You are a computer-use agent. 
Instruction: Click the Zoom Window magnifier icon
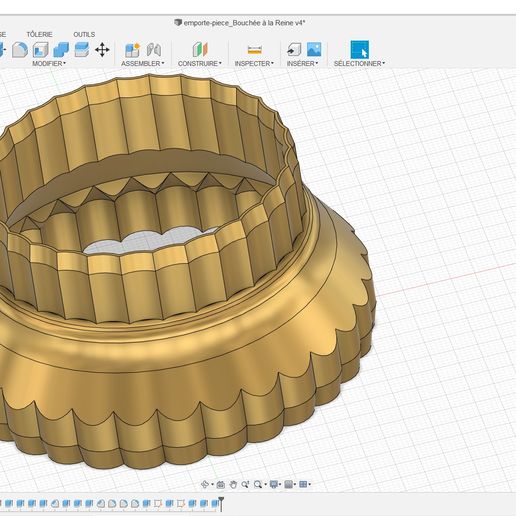(258, 484)
